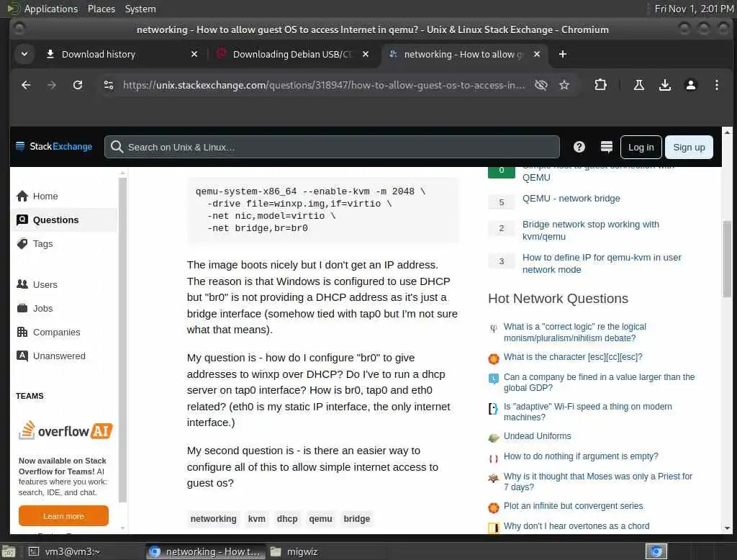This screenshot has width=737, height=560.
Task: Select the networking - How to allow tab
Action: click(x=463, y=54)
